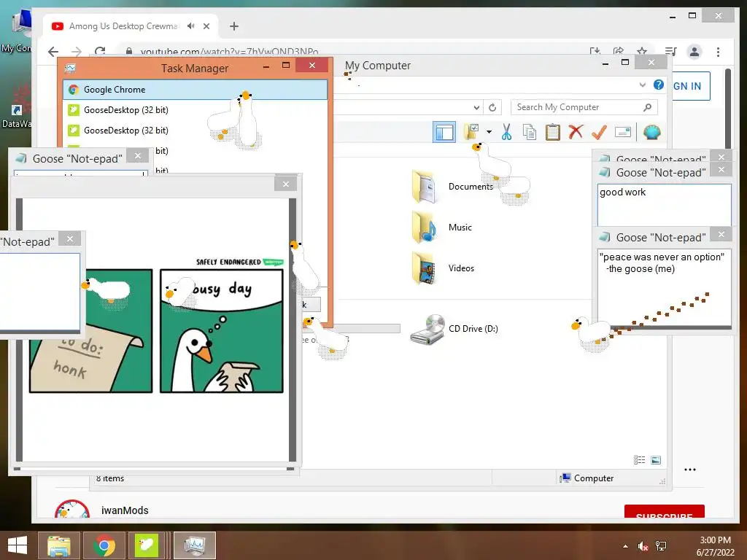Open the address bar history dropdown
747x560 pixels.
coord(476,107)
